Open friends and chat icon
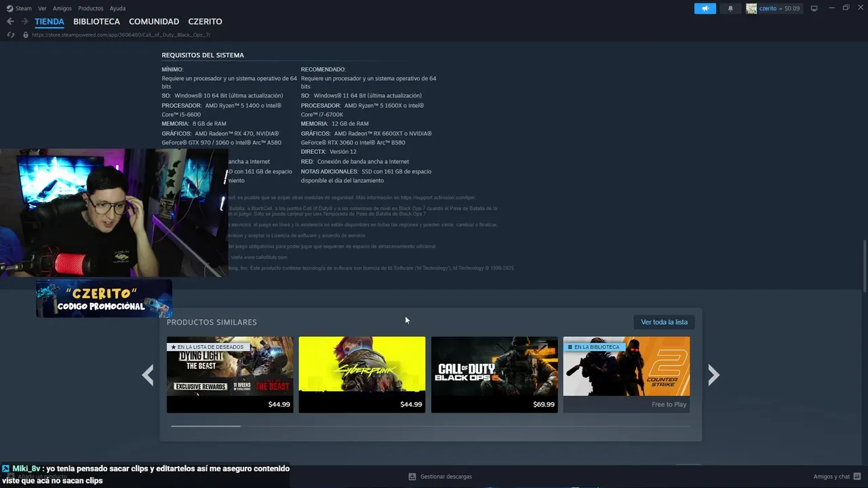Viewport: 868px width, 488px height. click(857, 476)
